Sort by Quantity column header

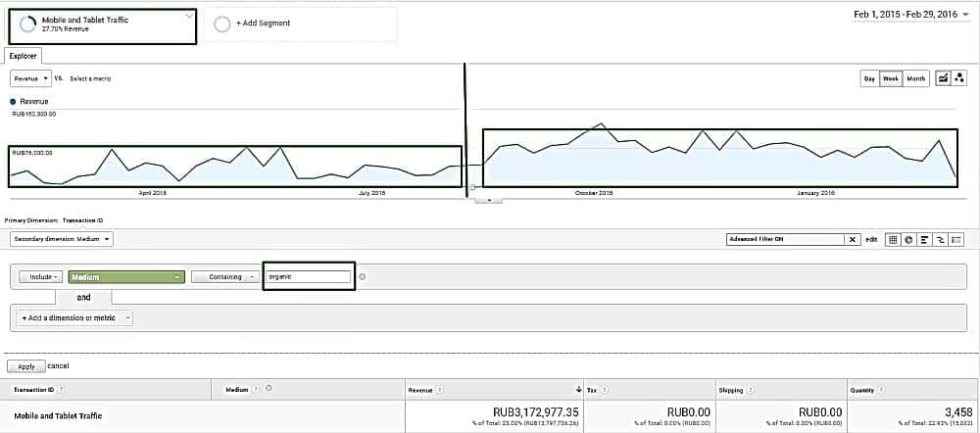[862, 390]
